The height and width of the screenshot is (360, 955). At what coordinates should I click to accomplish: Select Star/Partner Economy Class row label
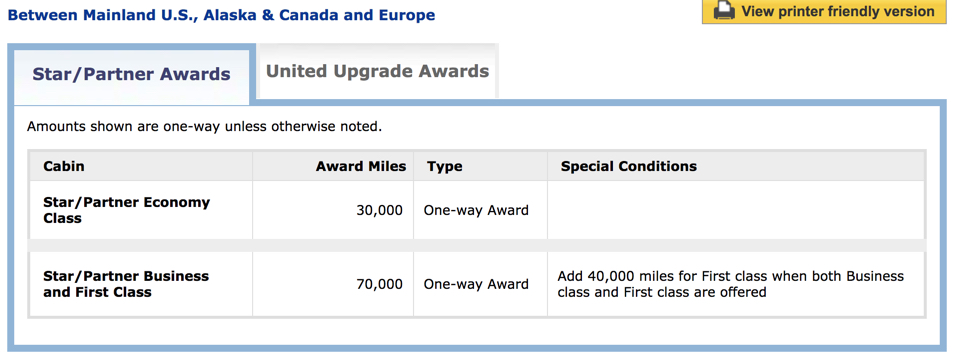tap(127, 210)
